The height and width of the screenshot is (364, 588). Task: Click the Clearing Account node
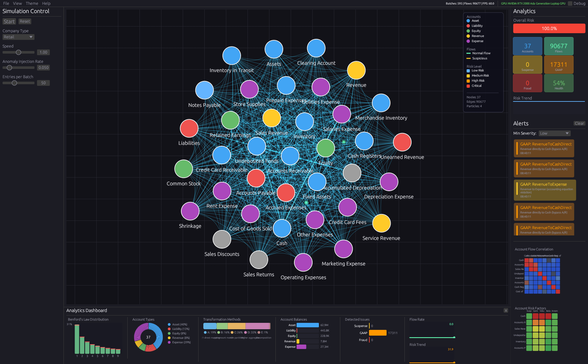click(x=316, y=48)
